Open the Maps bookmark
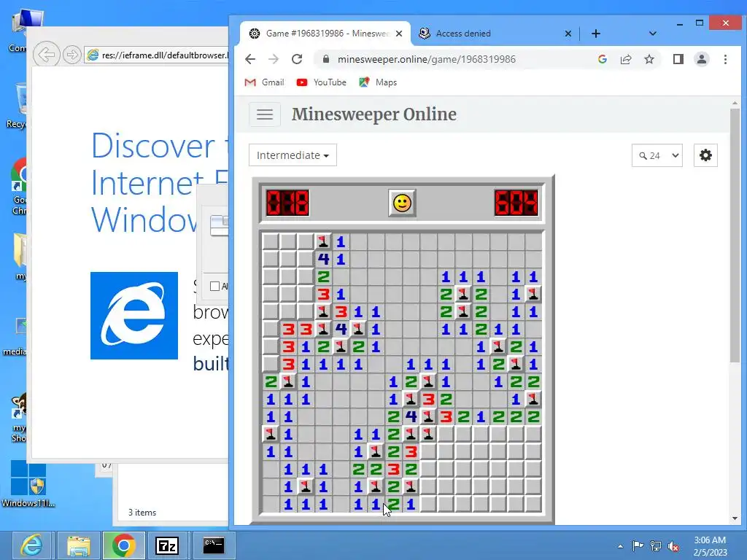The height and width of the screenshot is (560, 747). click(379, 82)
